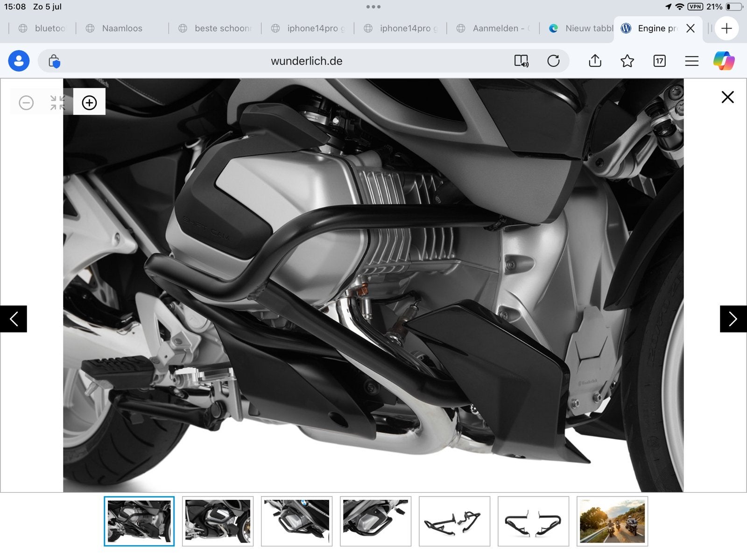The image size is (747, 560).
Task: Launch the Copilot assistant icon
Action: tap(724, 61)
